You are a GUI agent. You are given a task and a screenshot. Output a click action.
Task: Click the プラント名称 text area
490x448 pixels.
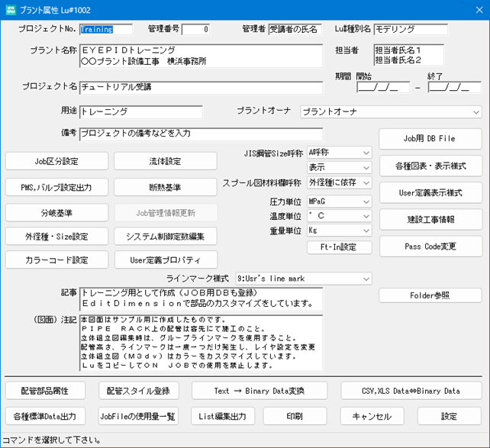tap(201, 56)
